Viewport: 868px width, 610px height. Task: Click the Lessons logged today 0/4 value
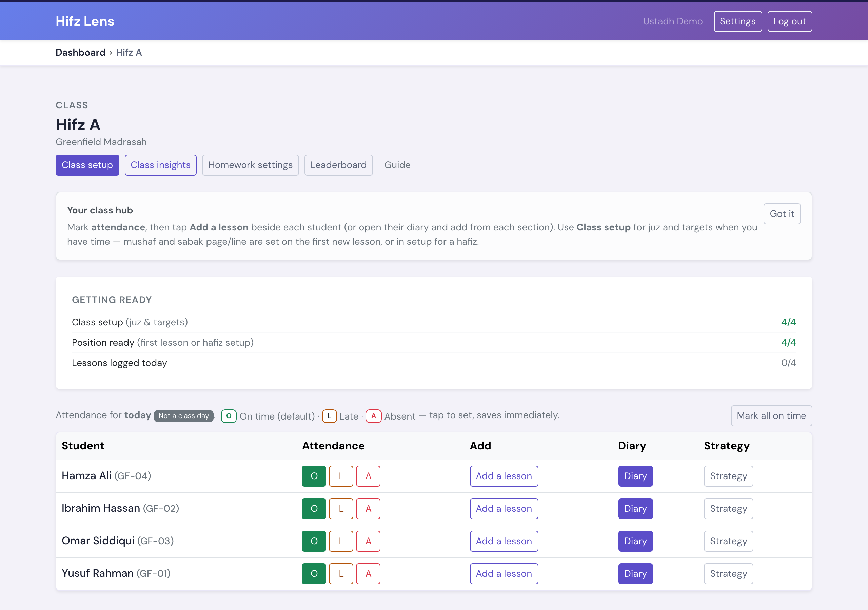coord(788,363)
